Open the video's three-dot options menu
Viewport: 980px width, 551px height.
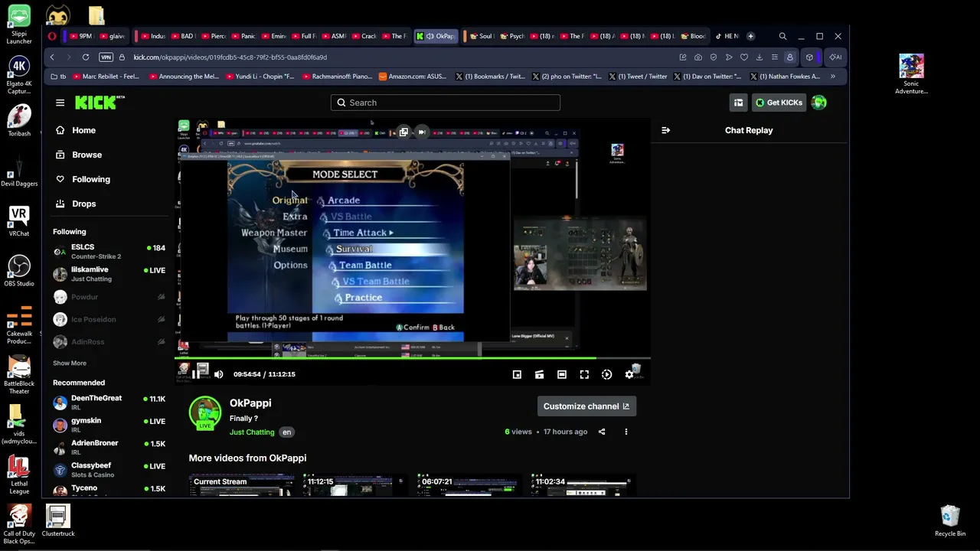[x=626, y=432]
